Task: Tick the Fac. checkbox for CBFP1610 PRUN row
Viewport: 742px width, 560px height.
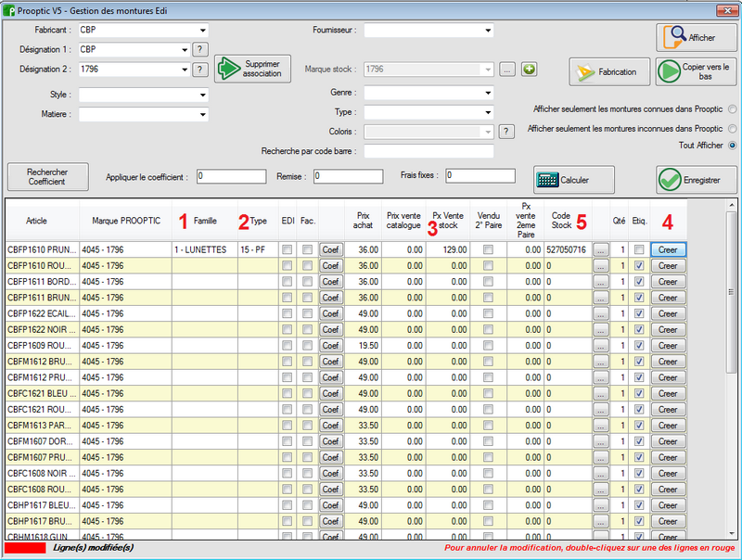Action: pos(308,249)
